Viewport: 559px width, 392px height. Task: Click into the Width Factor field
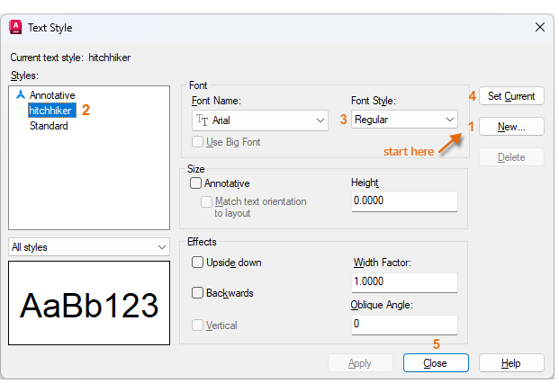(403, 281)
